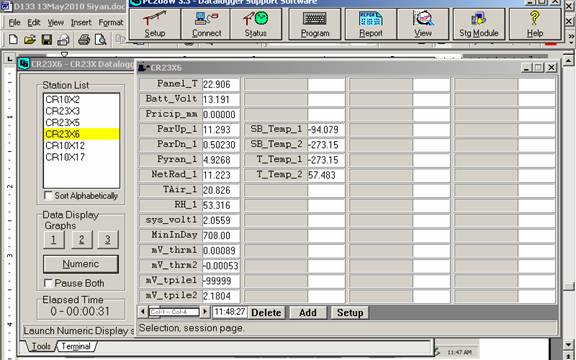Image resolution: width=576 pixels, height=360 pixels.
Task: Click the Pricip_mm label cell
Action: (171, 115)
